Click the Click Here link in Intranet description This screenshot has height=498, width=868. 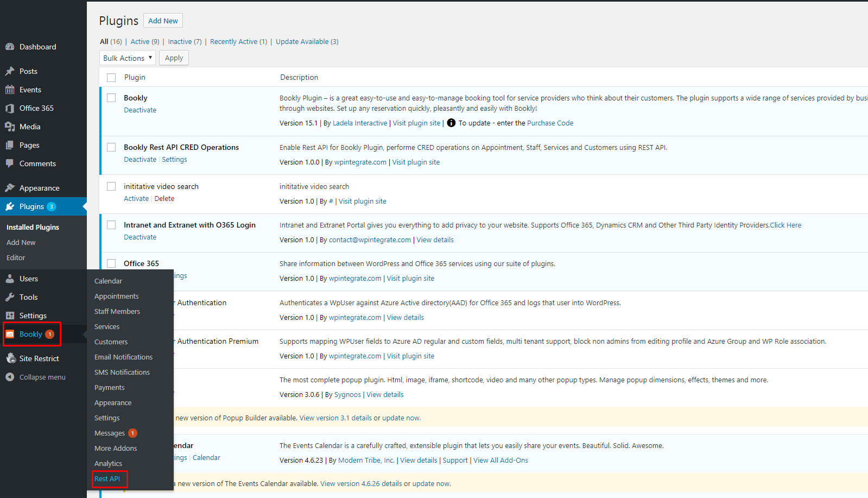pyautogui.click(x=785, y=225)
